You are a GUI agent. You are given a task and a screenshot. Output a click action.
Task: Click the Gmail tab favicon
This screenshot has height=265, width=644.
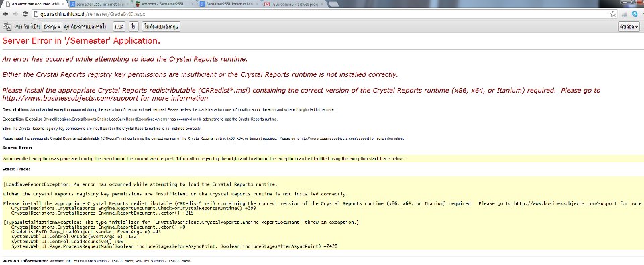[267, 4]
